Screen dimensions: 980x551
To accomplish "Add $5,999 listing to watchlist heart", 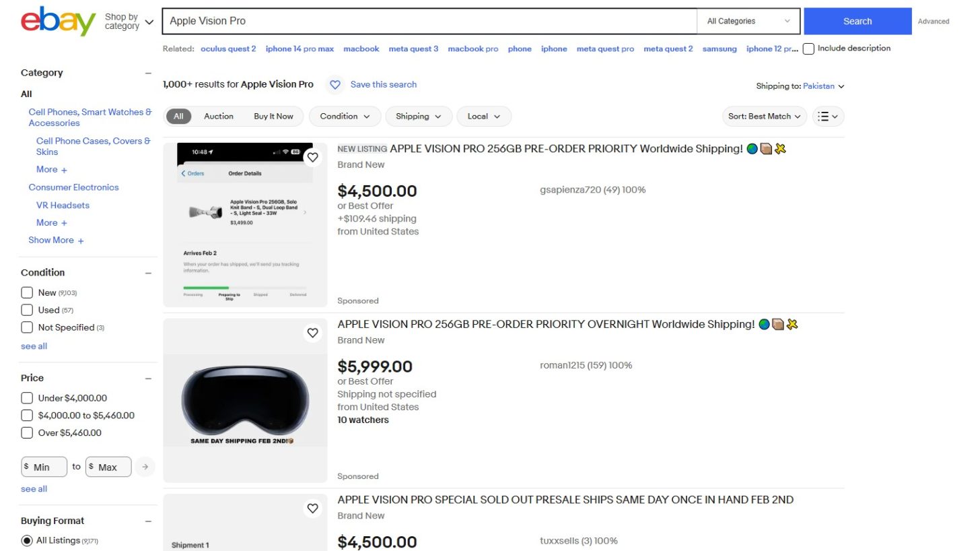I will [x=312, y=333].
